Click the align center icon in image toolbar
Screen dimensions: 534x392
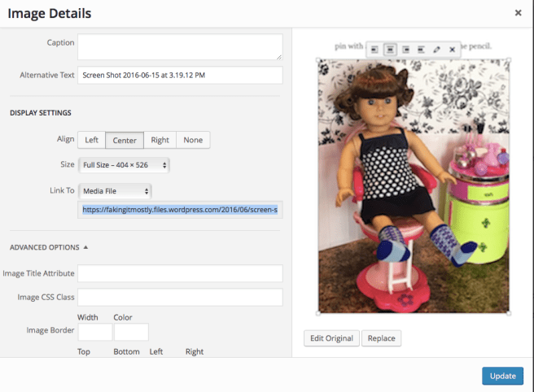tap(390, 50)
